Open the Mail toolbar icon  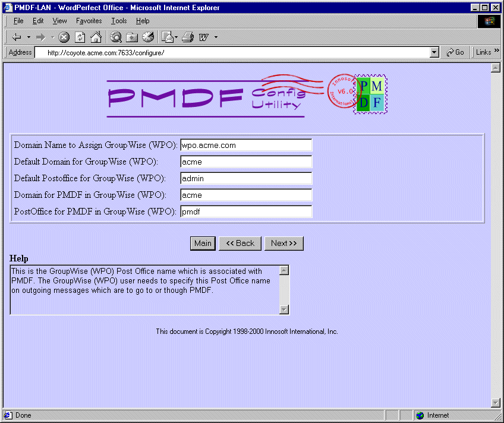(167, 37)
